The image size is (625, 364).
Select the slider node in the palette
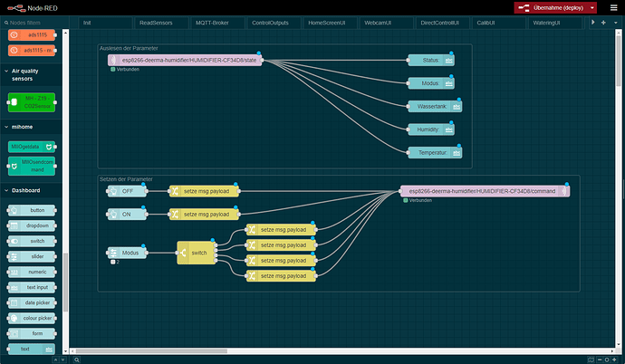click(32, 256)
